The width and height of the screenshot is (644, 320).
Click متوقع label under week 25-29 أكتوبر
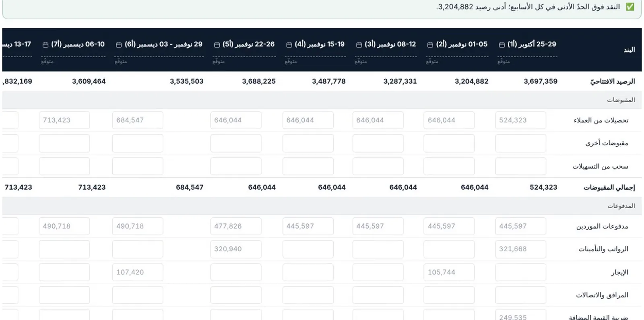coord(504,61)
